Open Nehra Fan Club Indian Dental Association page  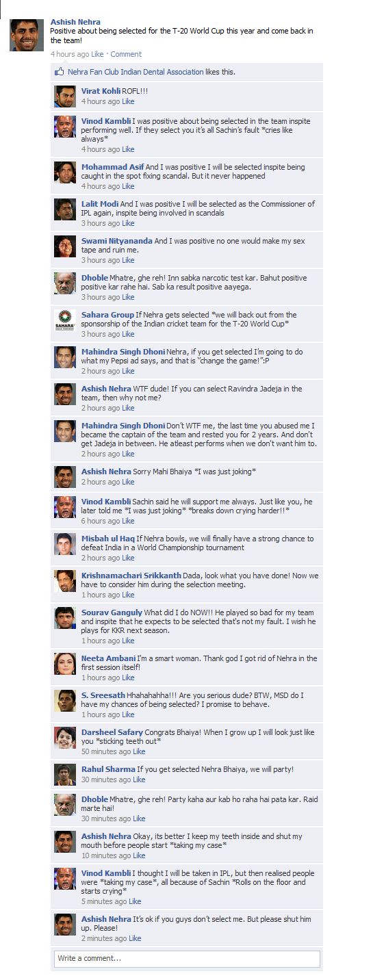pos(136,72)
